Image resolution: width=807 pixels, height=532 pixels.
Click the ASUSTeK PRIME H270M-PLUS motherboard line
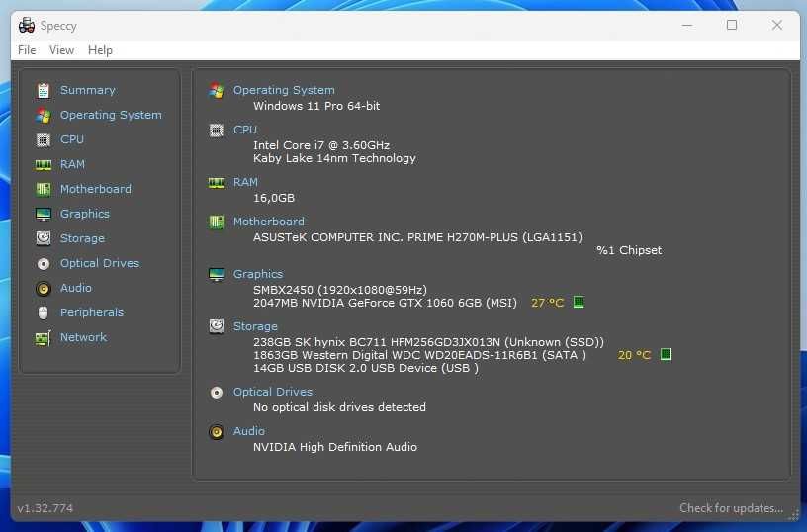[x=417, y=237]
